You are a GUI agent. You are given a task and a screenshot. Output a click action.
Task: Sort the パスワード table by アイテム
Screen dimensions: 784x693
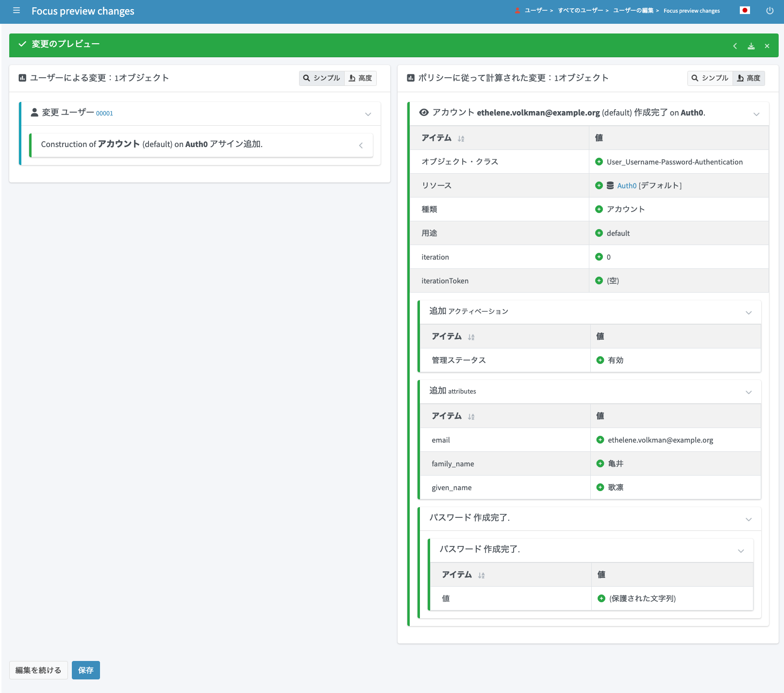point(481,576)
